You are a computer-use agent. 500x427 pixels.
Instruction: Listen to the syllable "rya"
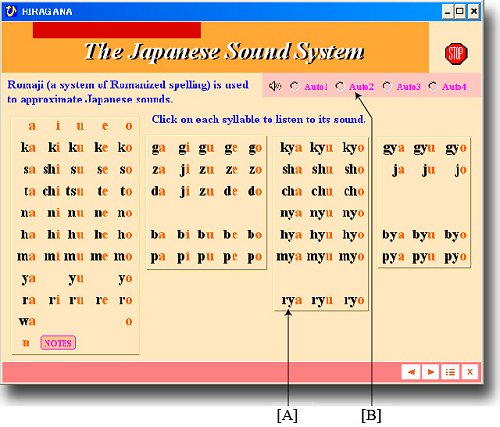(292, 300)
